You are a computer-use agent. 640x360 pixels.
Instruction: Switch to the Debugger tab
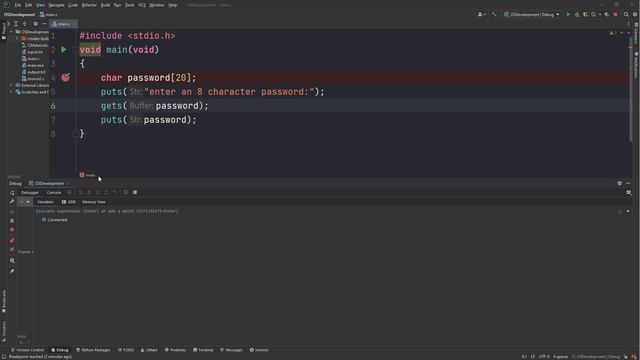click(30, 193)
